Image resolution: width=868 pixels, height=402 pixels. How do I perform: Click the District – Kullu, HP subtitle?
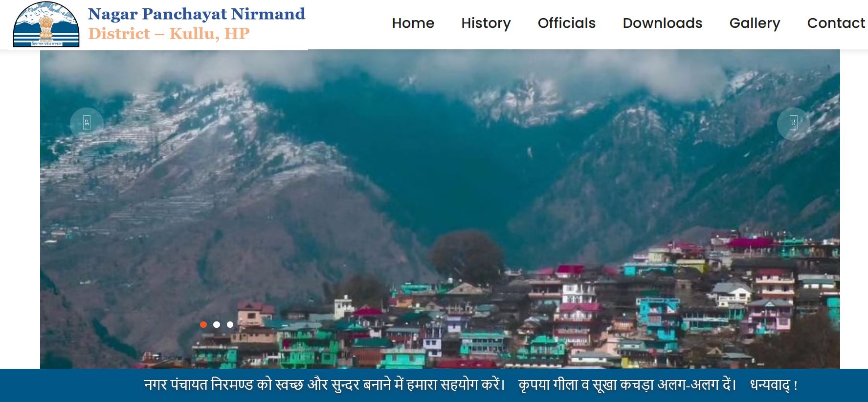[169, 34]
